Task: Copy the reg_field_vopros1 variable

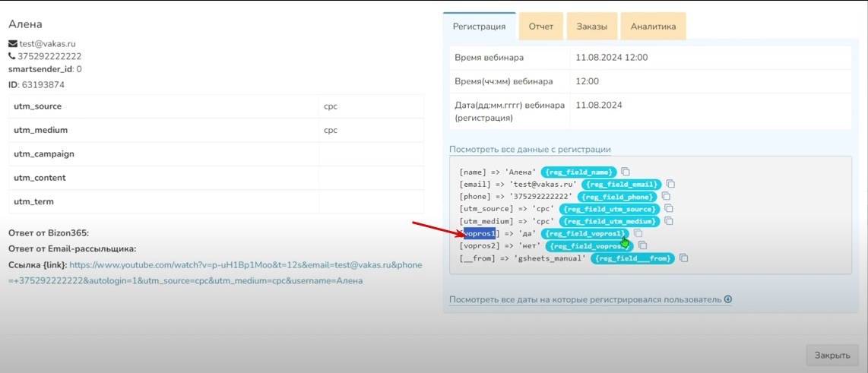Action: click(638, 233)
